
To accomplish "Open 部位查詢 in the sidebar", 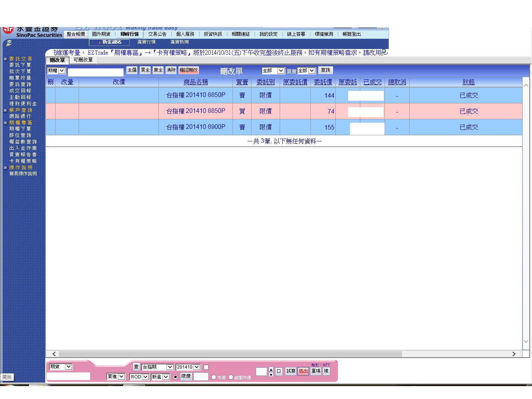I will coord(20,135).
